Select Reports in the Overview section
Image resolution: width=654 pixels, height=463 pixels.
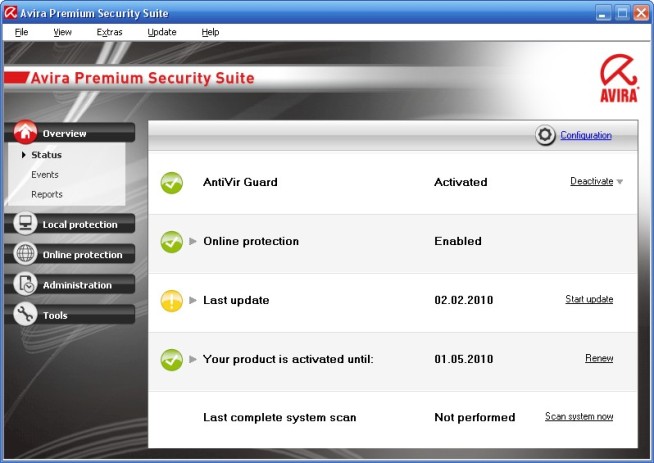coord(47,195)
